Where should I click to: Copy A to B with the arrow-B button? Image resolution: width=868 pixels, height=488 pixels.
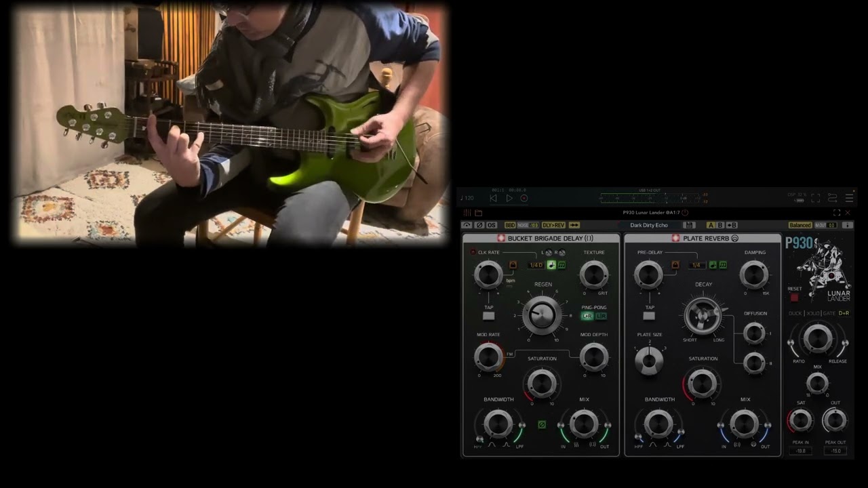(x=732, y=225)
